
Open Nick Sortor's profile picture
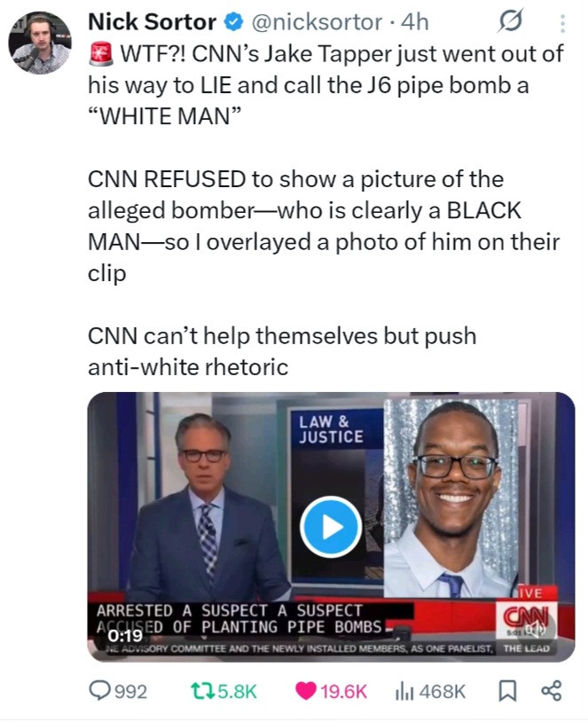40,43
